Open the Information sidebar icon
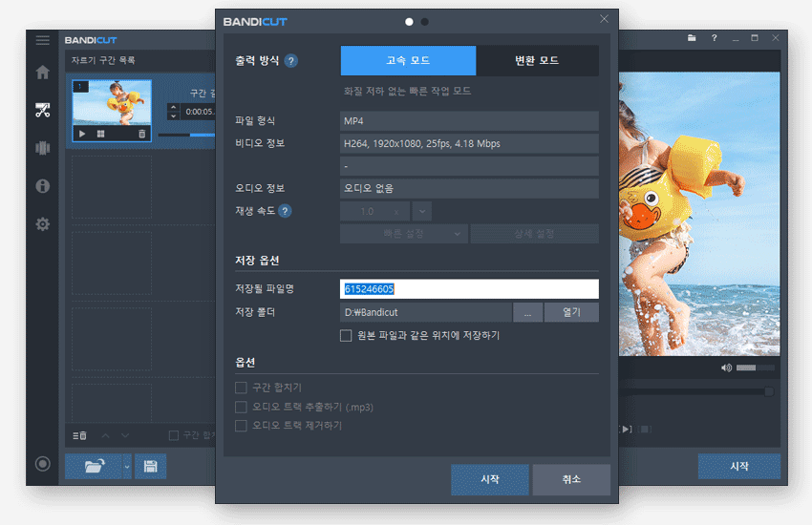 (42, 186)
